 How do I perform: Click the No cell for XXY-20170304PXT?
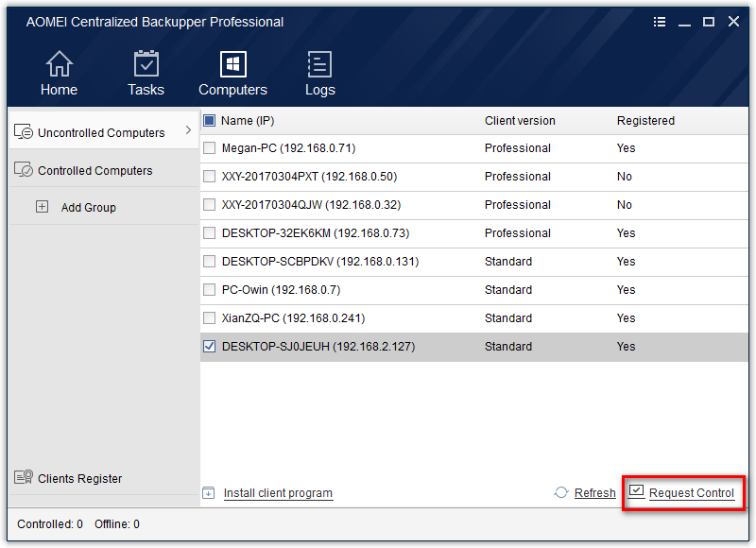coord(625,177)
